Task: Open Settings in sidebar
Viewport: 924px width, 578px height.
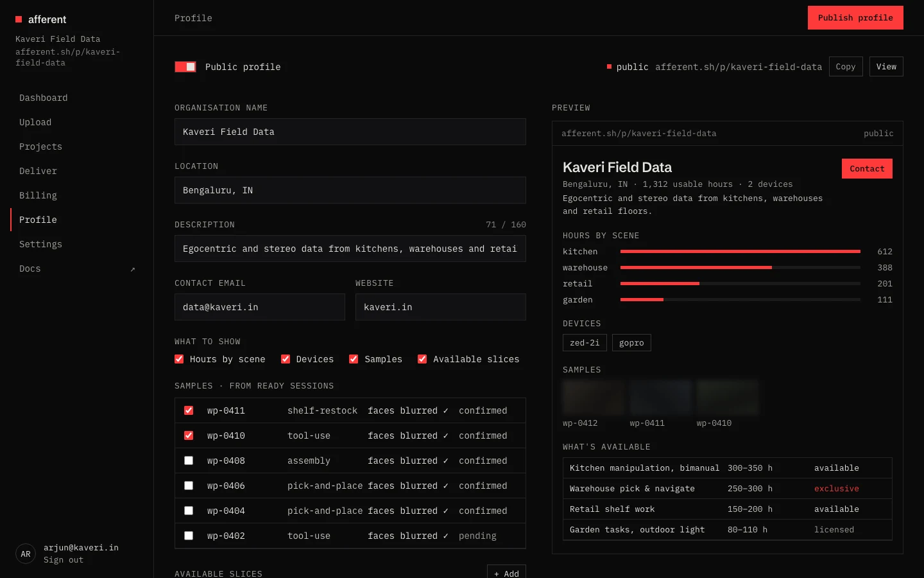Action: click(x=76, y=244)
